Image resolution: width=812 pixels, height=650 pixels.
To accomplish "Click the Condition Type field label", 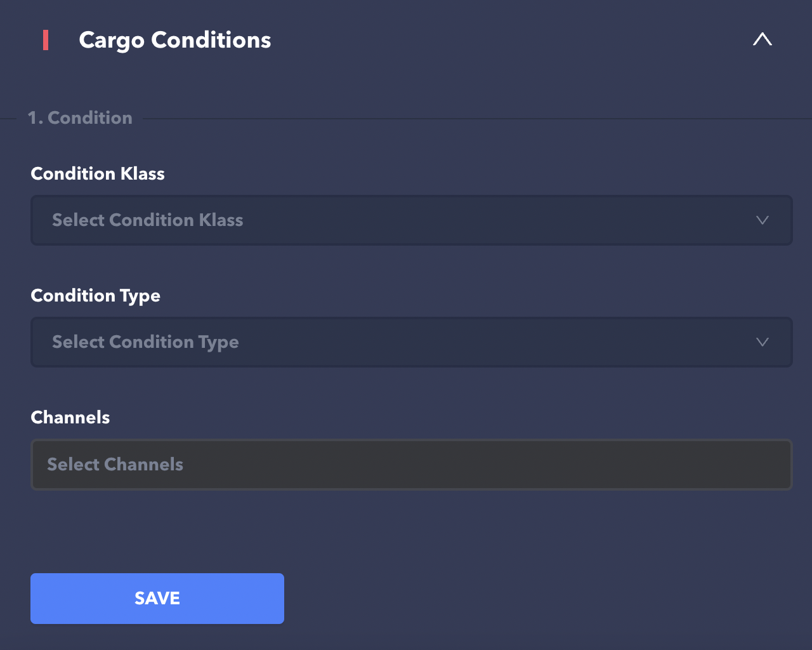I will pos(95,296).
